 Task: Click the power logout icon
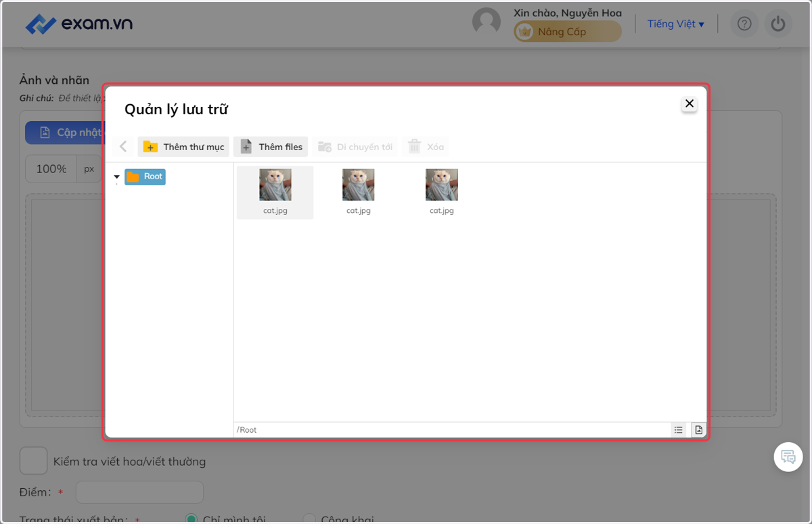[x=778, y=24]
